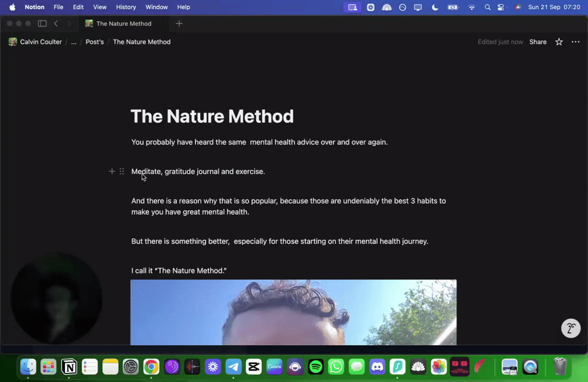This screenshot has width=588, height=382.
Task: Open Finder from the Dock
Action: coord(28,367)
